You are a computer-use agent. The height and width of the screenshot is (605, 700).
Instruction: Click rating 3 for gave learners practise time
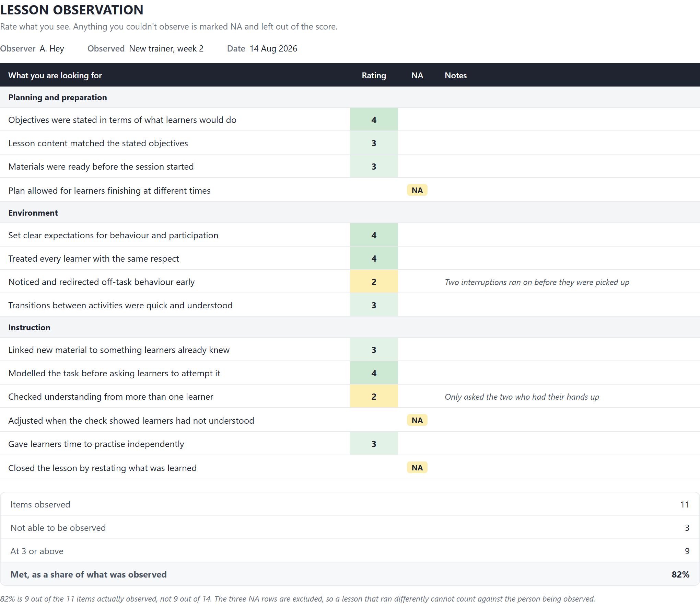[x=374, y=444]
